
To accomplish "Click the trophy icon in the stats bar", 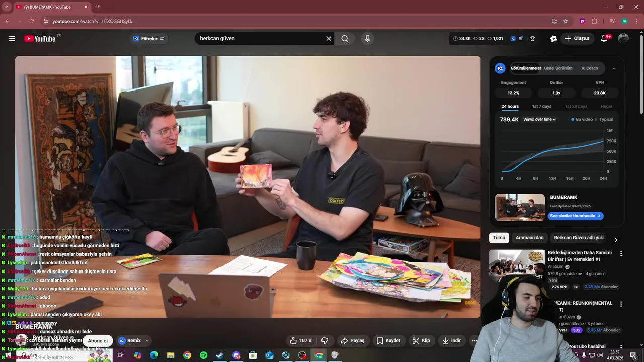I will pyautogui.click(x=532, y=39).
